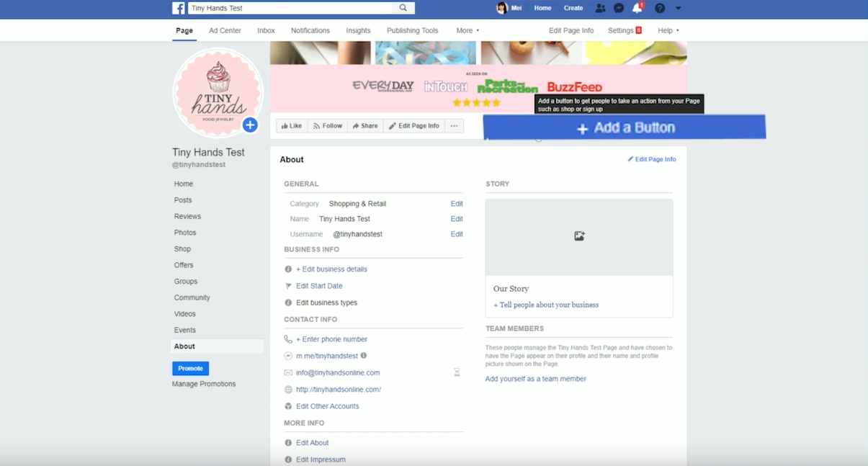This screenshot has height=466, width=868.
Task: Open the Messenger messages icon
Action: pyautogui.click(x=619, y=8)
